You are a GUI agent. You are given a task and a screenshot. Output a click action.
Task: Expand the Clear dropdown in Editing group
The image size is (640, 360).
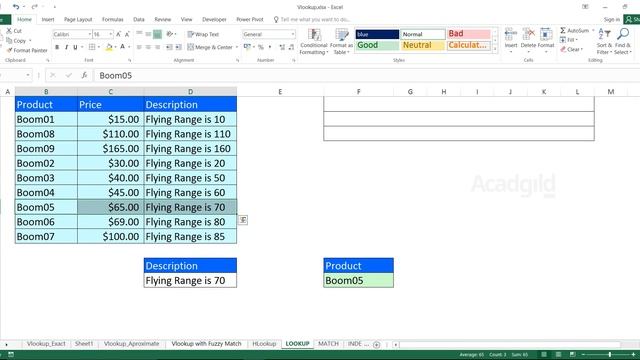point(582,49)
